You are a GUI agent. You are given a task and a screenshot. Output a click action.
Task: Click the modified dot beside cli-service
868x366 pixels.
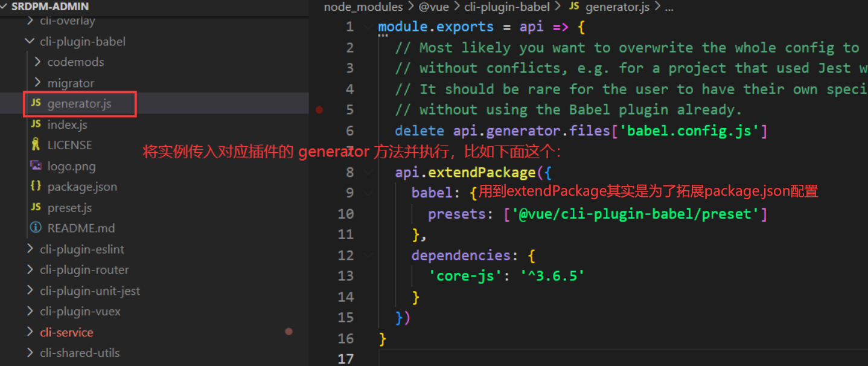pyautogui.click(x=289, y=332)
